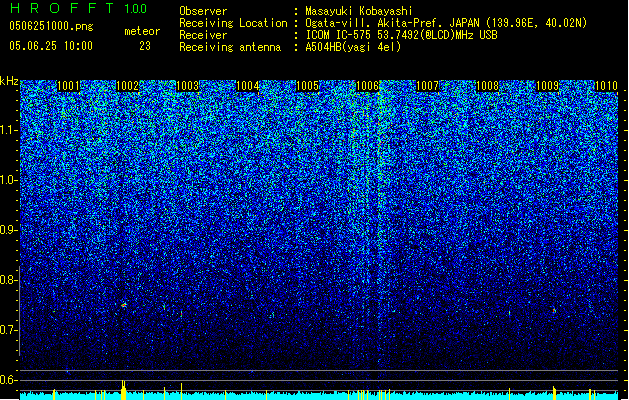Click the date stamp 05.06.25 10:00
The image size is (629, 400).
coord(51,45)
